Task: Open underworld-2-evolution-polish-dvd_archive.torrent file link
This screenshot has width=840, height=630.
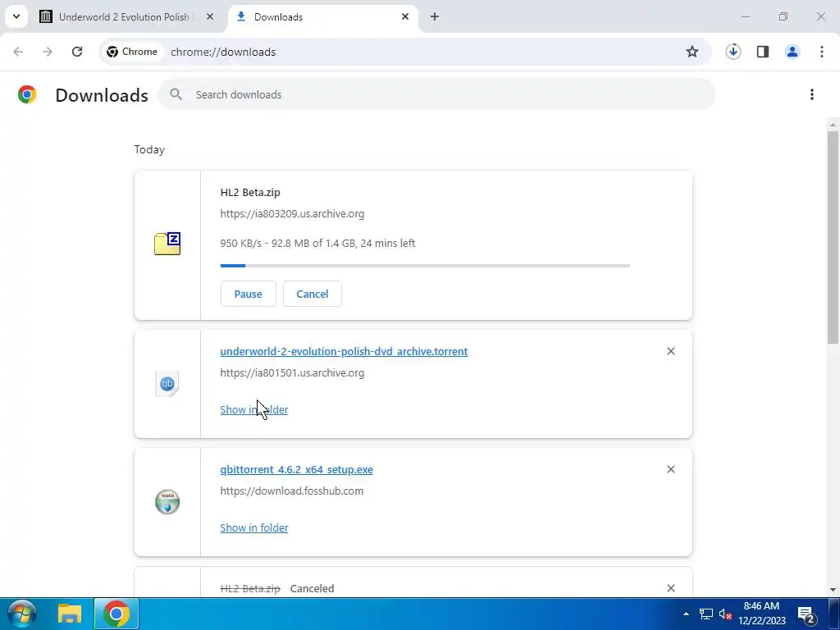Action: [344, 351]
